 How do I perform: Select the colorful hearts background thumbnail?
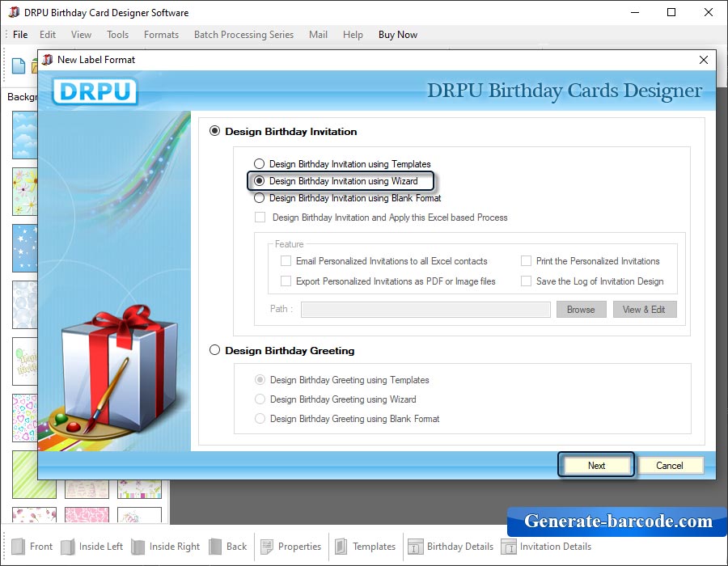(25, 417)
